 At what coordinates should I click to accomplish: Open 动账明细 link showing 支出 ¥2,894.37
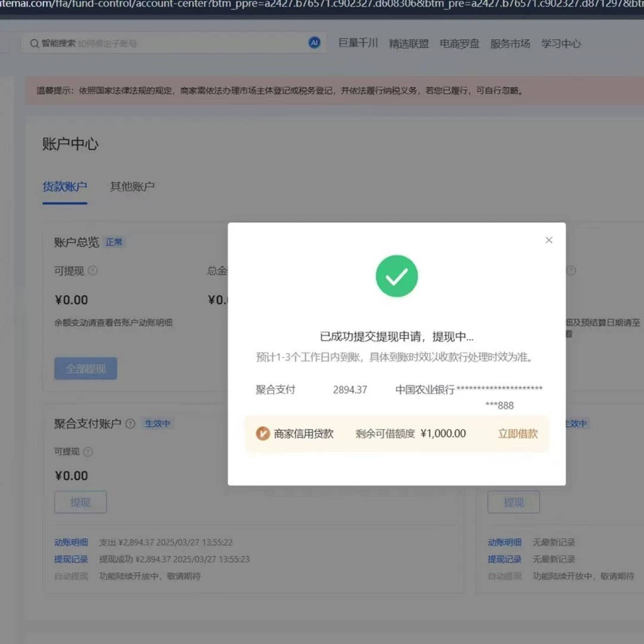(71, 542)
